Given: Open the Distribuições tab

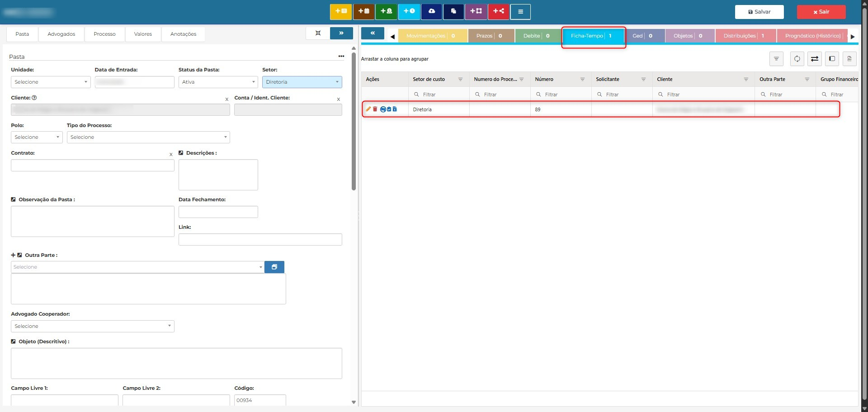Looking at the screenshot, I should [x=746, y=36].
